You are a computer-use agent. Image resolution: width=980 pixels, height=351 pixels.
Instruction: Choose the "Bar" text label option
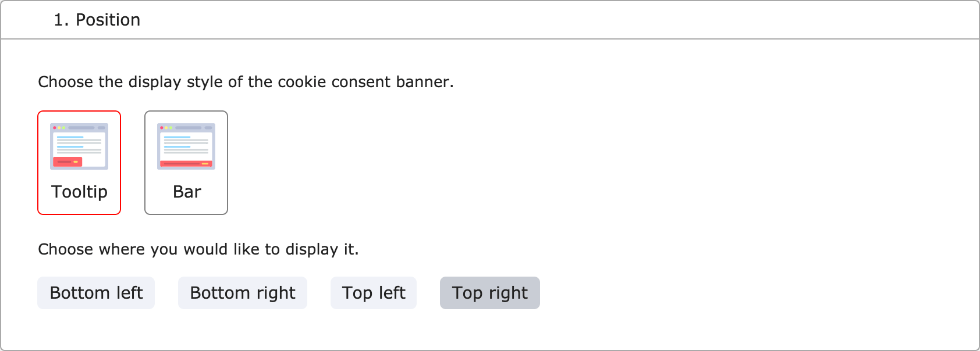(x=187, y=192)
